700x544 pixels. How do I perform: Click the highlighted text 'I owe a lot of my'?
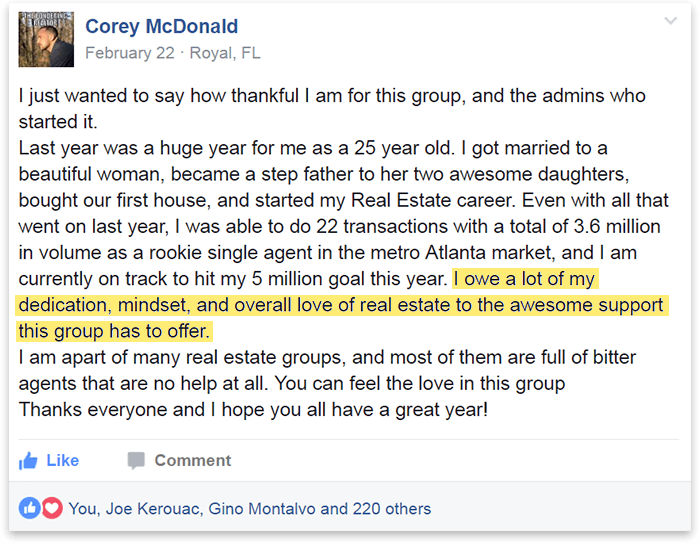525,279
